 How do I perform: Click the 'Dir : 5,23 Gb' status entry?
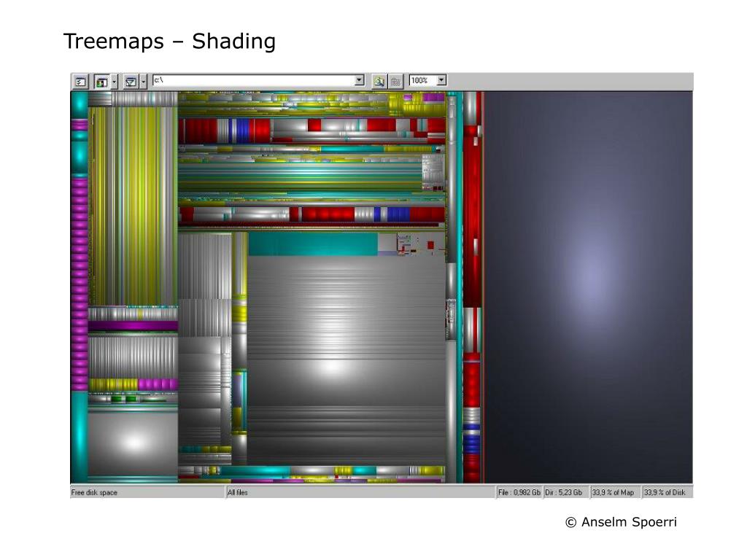[564, 492]
